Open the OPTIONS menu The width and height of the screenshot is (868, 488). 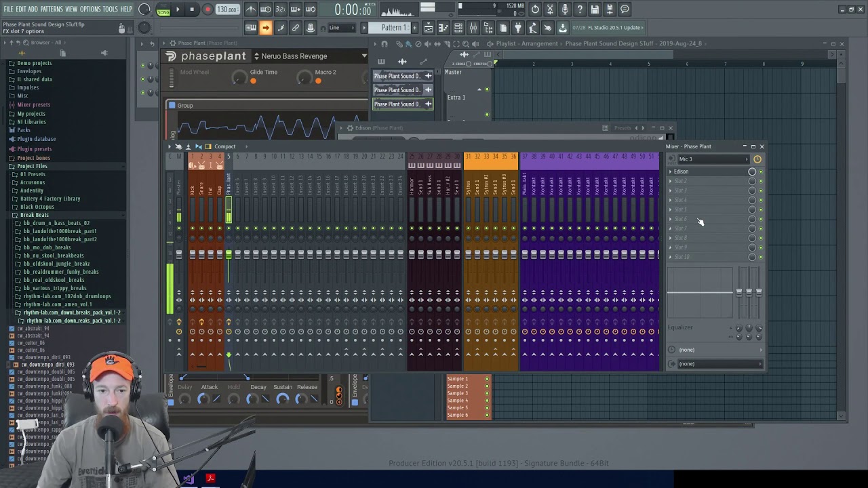coord(90,9)
